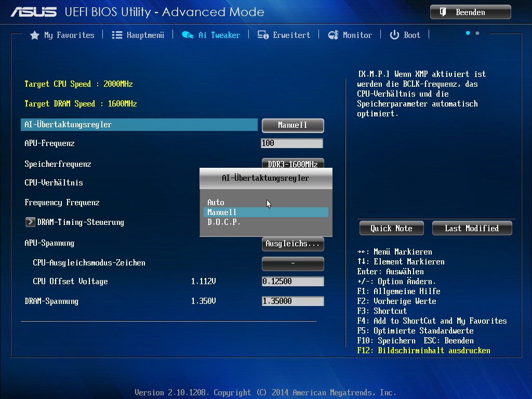532x399 pixels.
Task: Click the second page indicator dot
Action: [x=477, y=33]
